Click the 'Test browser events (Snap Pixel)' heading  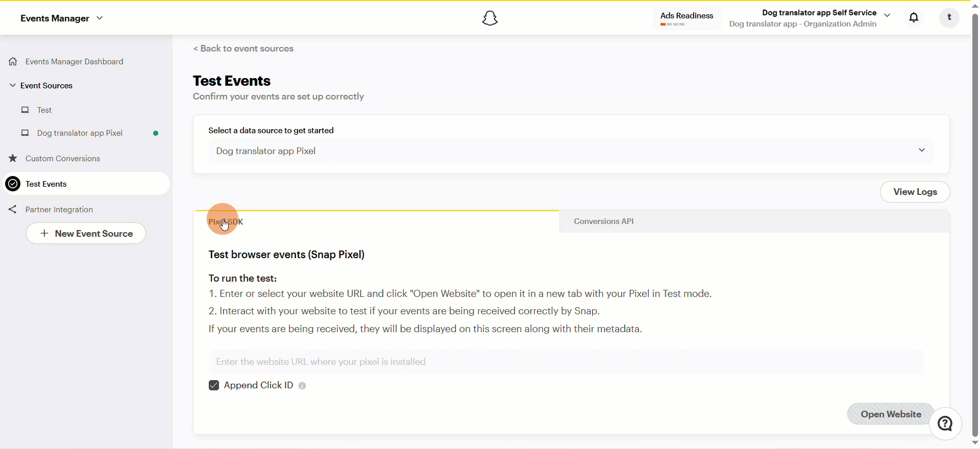pos(286,255)
